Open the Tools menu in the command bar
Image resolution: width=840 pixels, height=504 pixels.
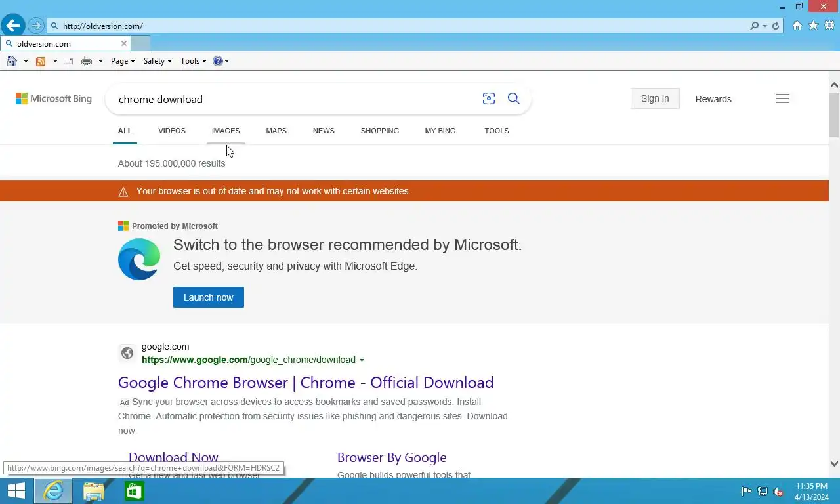click(x=194, y=61)
